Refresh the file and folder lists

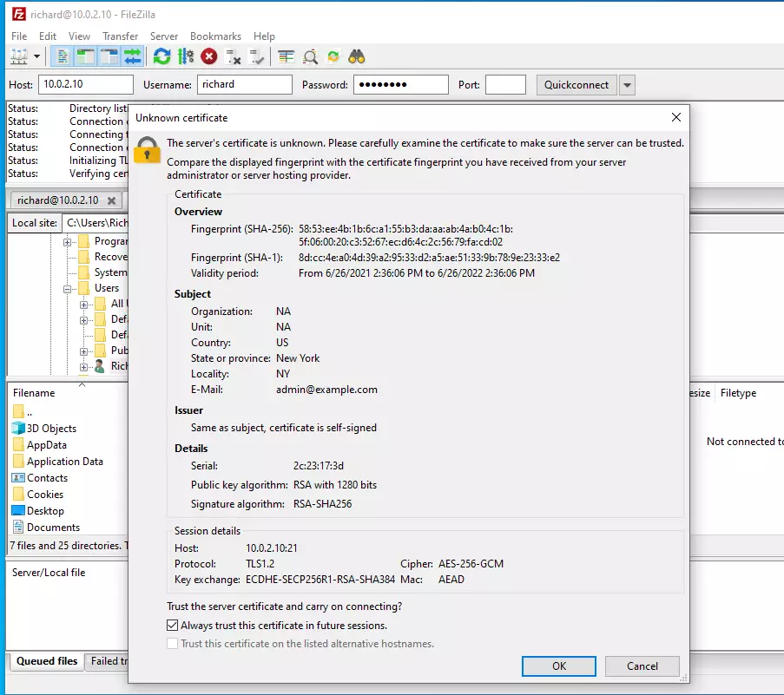point(162,57)
